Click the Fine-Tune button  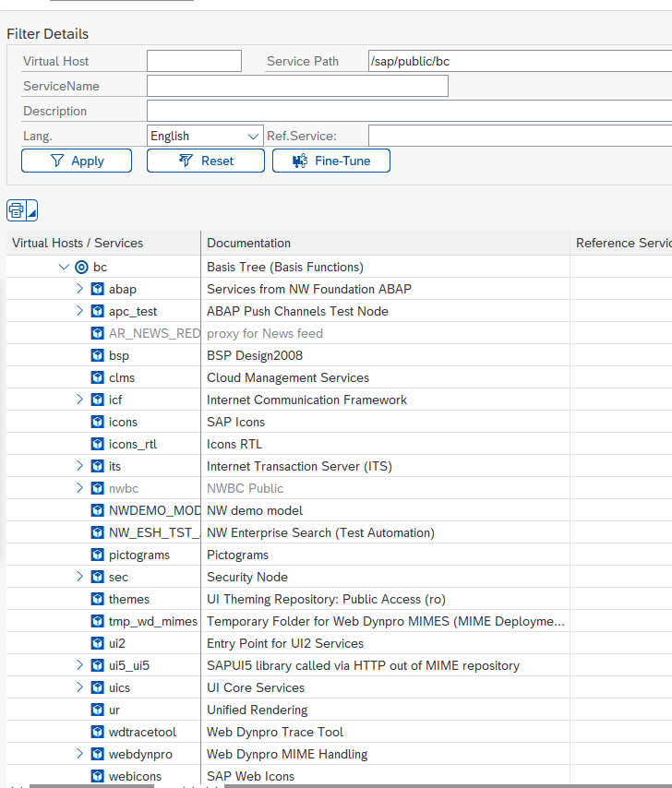[331, 161]
